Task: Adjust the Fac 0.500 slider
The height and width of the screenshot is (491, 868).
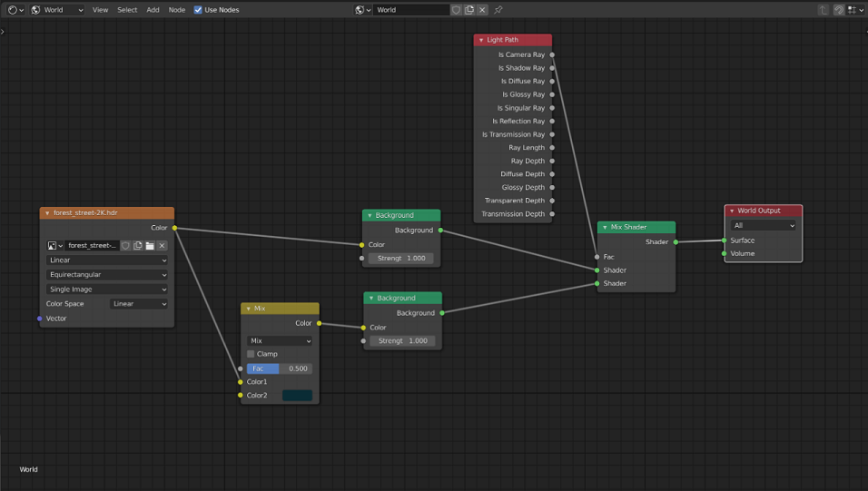Action: pos(280,368)
